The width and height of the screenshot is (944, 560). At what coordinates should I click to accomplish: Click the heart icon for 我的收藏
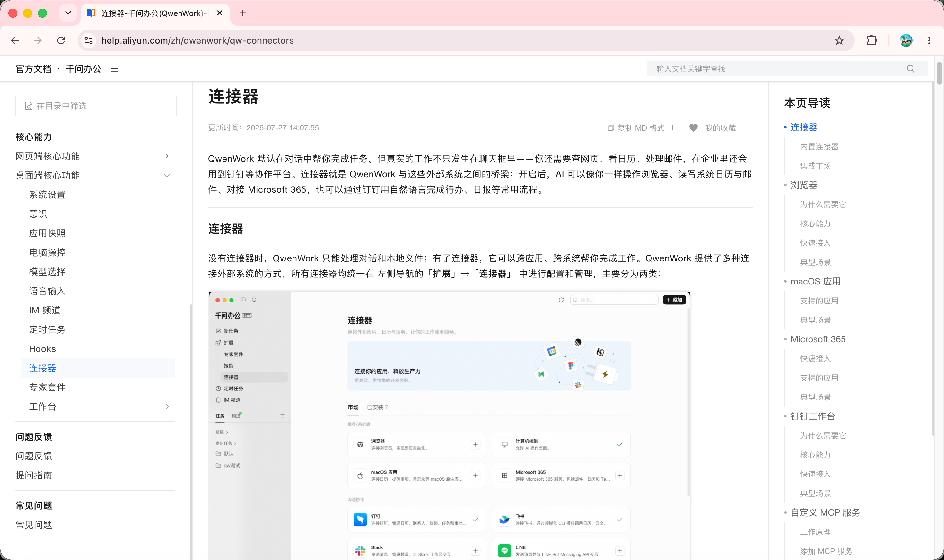coord(694,128)
